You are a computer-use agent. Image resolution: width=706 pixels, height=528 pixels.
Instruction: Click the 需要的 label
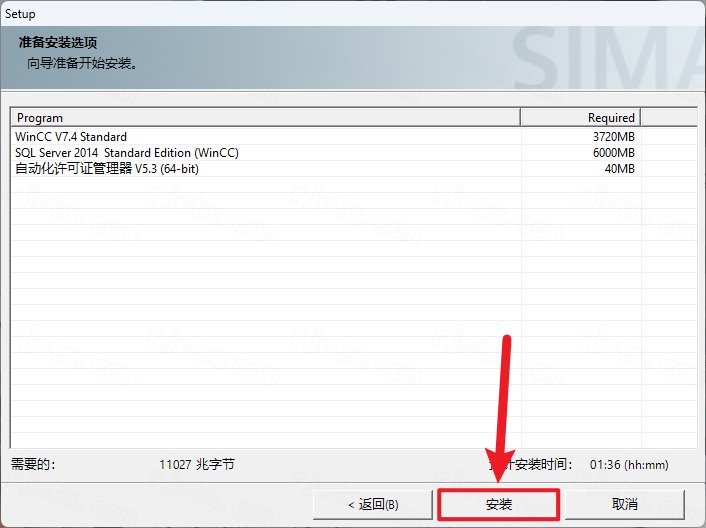(x=33, y=464)
